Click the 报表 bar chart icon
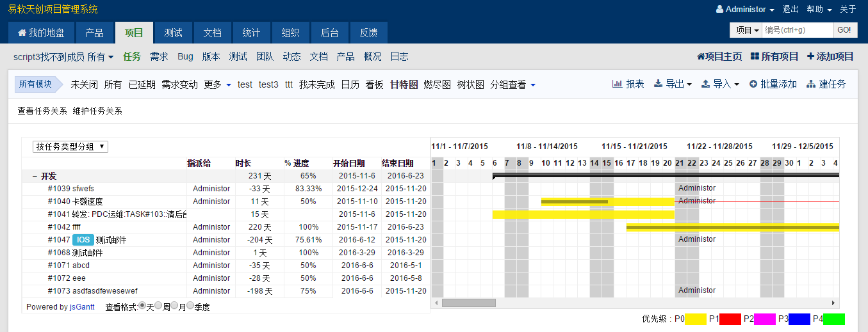Image resolution: width=868 pixels, height=332 pixels. pos(617,84)
